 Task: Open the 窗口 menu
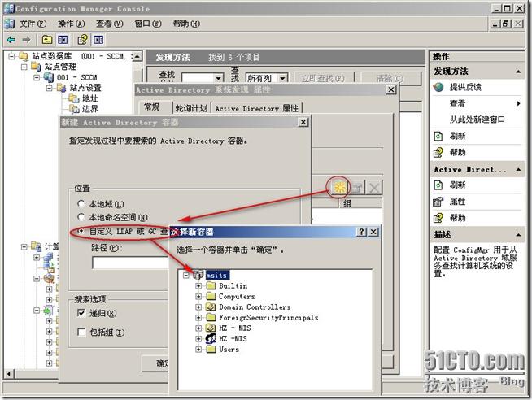click(148, 24)
